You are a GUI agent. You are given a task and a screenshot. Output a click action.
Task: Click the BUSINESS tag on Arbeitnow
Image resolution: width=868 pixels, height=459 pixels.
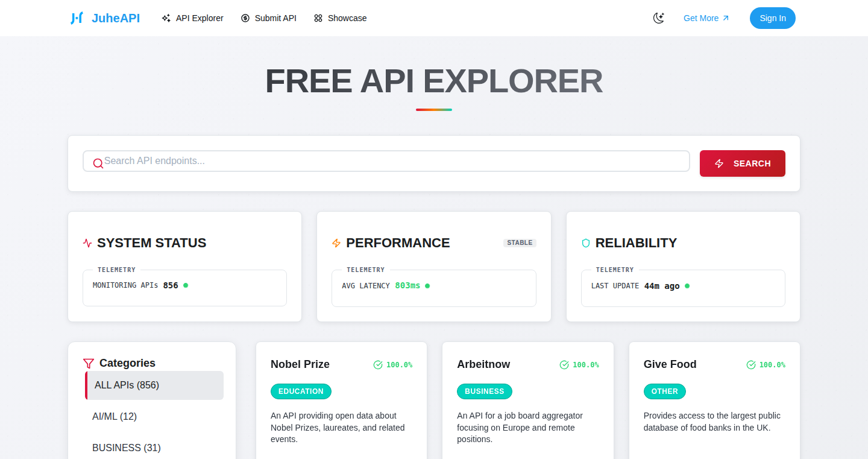tap(485, 391)
